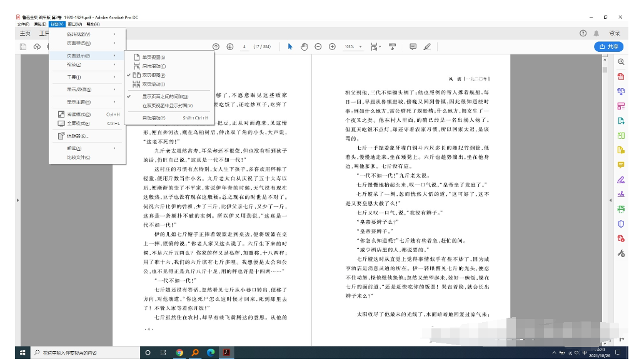
Task: Expand left navigation pane arrow
Action: pos(18,201)
